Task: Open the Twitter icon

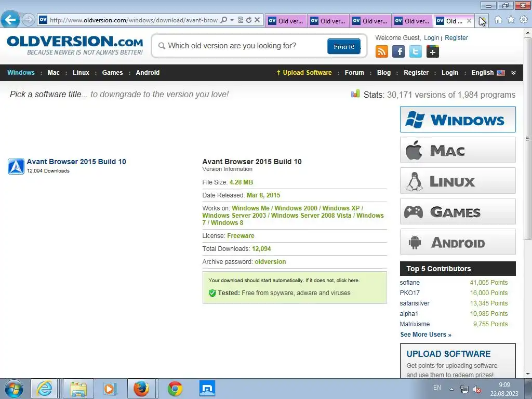Action: [x=416, y=51]
